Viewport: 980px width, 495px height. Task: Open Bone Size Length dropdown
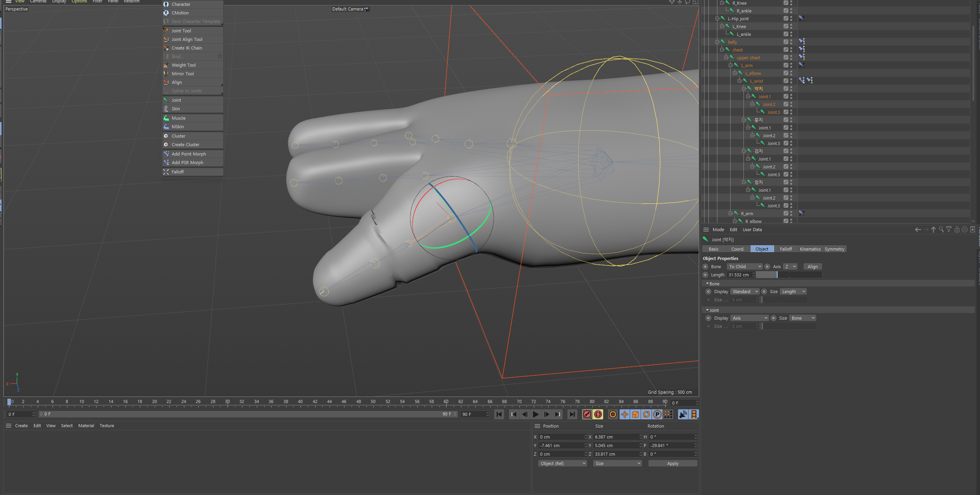coord(793,292)
